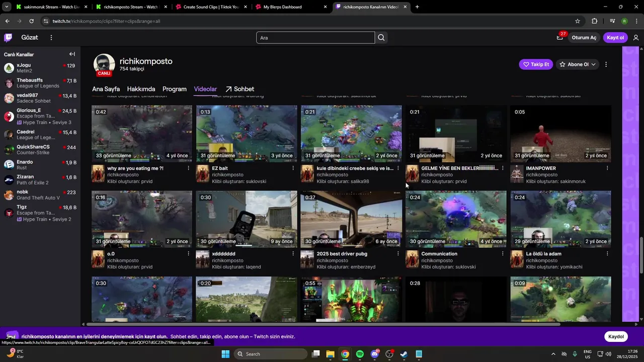Switch to the Program tab
The image size is (644, 362).
click(x=175, y=89)
